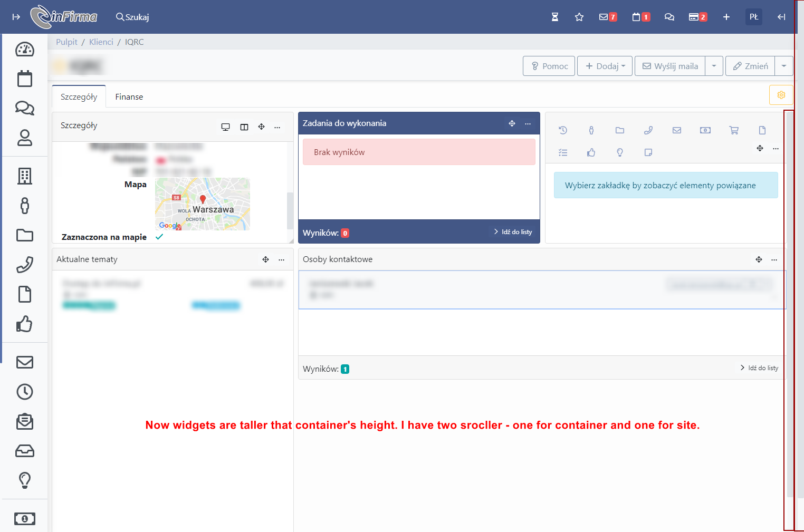Click the envelope icon in related elements panel
This screenshot has width=804, height=532.
tap(677, 130)
